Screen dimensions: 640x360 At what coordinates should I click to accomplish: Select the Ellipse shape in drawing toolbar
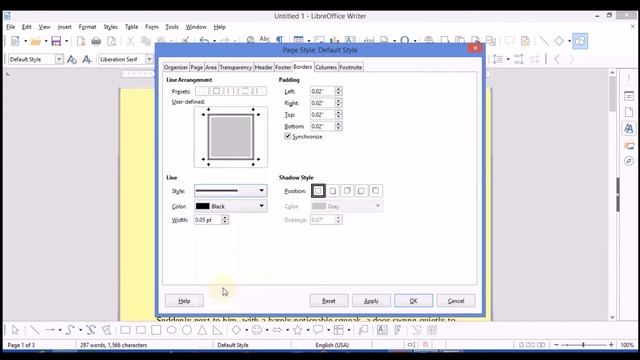pyautogui.click(x=171, y=330)
